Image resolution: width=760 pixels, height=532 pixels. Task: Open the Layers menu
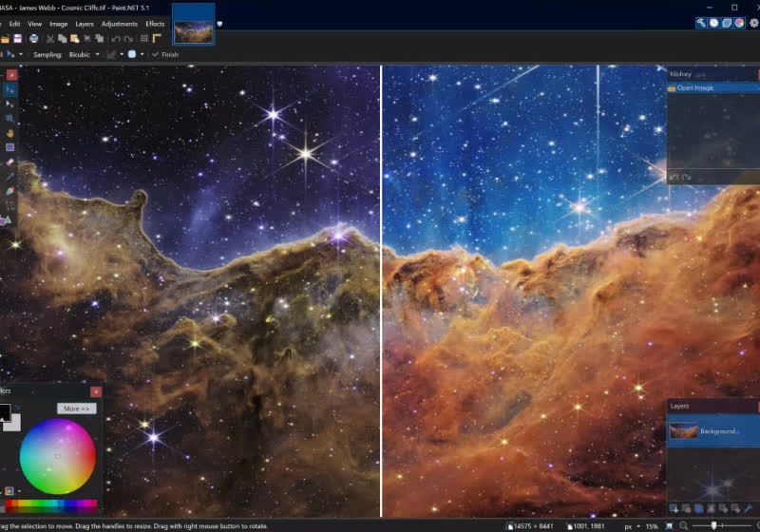click(x=85, y=24)
